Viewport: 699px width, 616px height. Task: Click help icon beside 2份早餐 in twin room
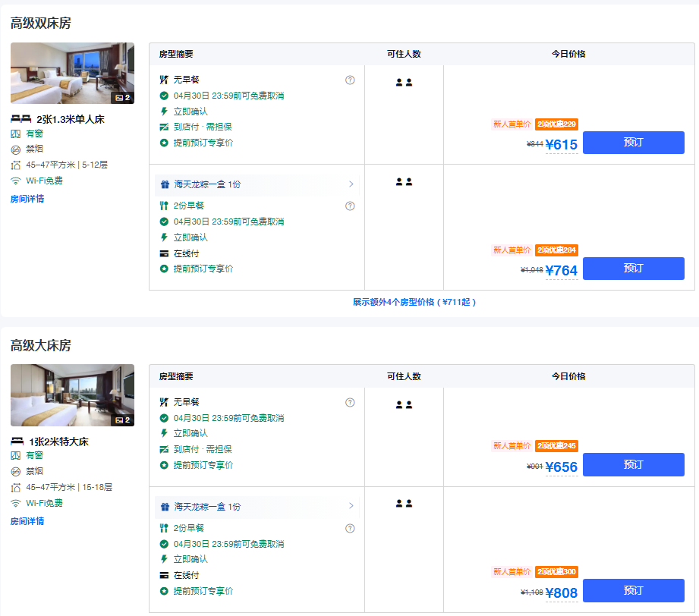(350, 206)
